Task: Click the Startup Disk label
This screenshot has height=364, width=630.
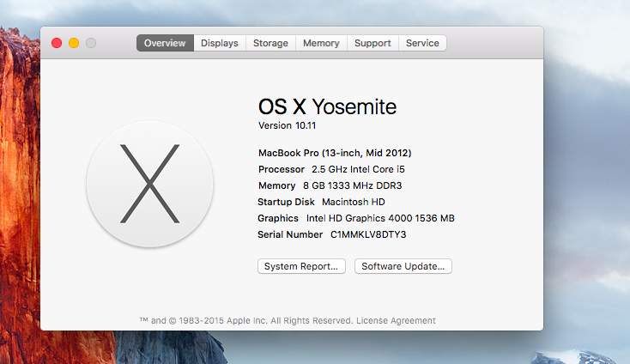Action: tap(286, 202)
